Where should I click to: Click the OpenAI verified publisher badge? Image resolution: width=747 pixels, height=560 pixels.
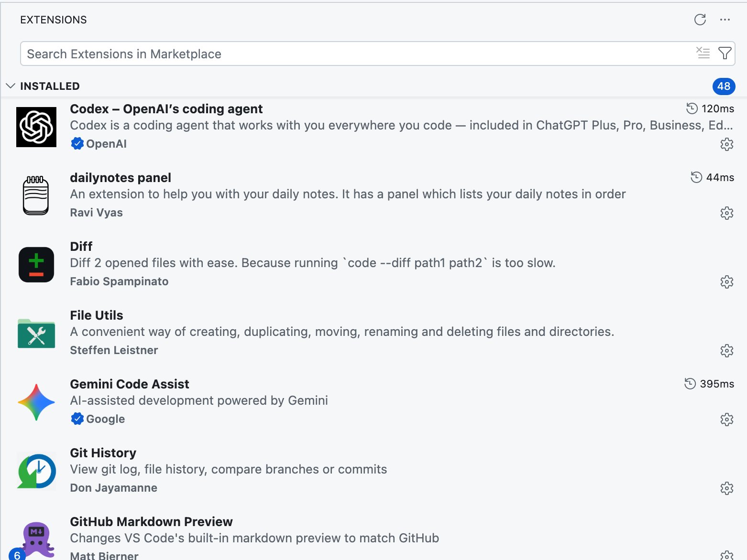coord(77,143)
